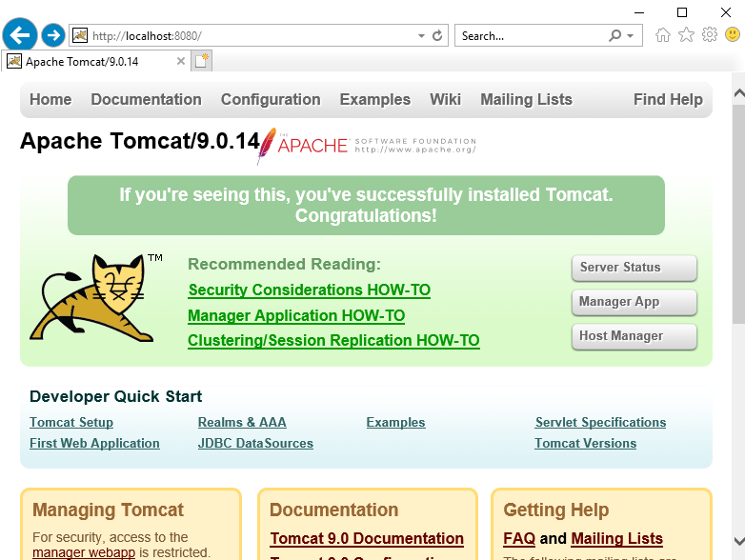
Task: Click the Host Manager button
Action: [634, 336]
